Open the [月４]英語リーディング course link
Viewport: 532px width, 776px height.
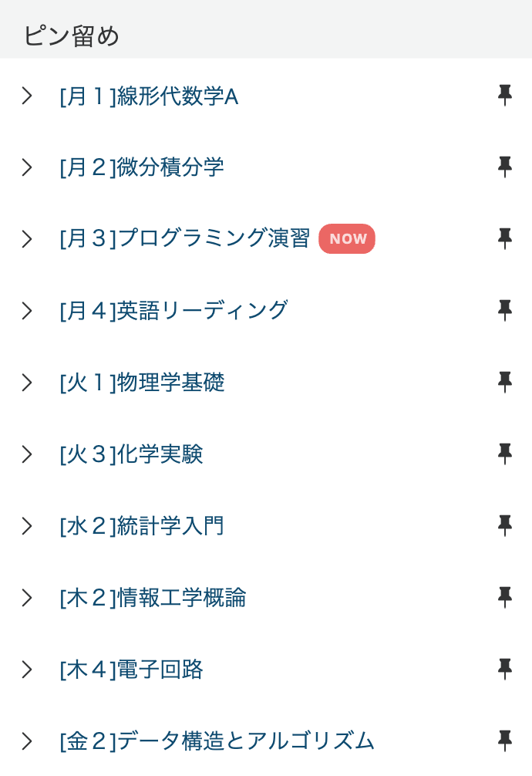point(172,310)
